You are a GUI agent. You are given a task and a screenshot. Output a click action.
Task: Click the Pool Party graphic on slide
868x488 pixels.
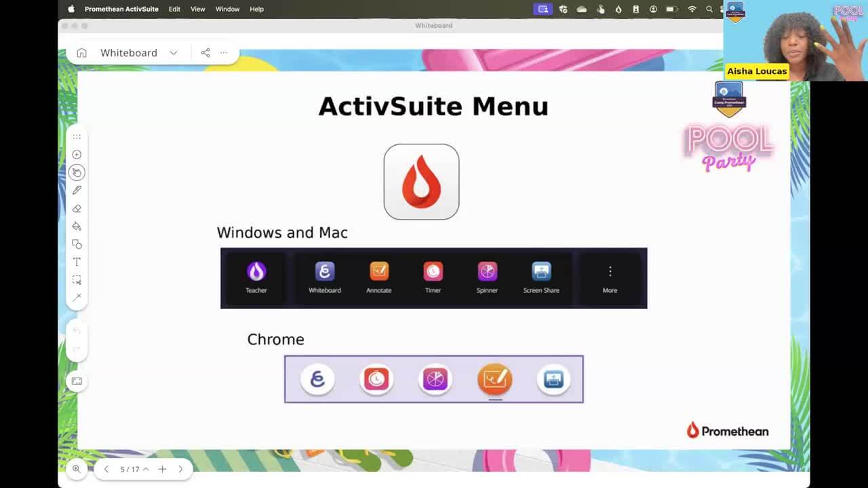[728, 147]
